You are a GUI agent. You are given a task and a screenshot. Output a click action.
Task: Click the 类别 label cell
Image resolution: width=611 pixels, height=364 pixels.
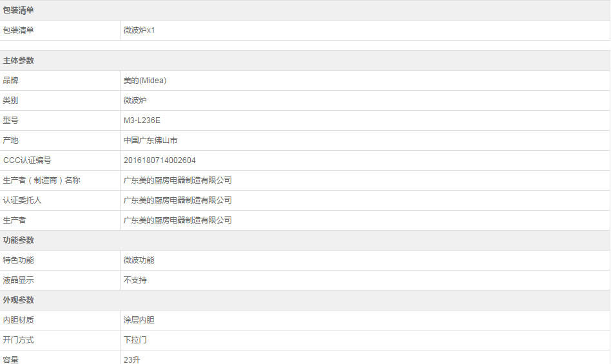pos(60,101)
